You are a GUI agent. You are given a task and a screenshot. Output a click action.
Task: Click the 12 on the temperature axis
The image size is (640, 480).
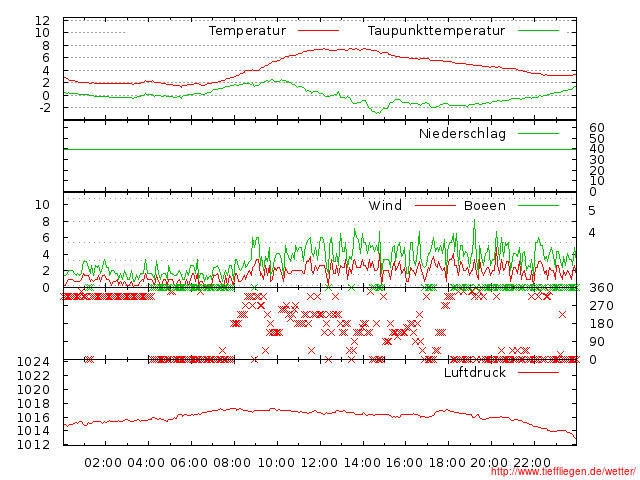pyautogui.click(x=42, y=20)
